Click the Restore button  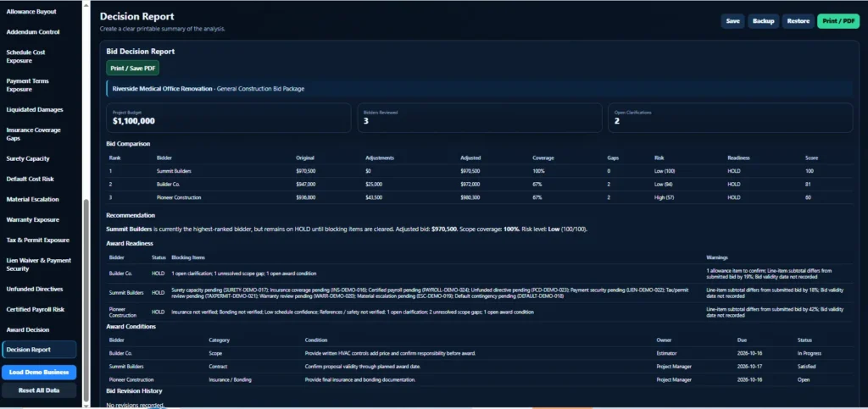tap(798, 21)
